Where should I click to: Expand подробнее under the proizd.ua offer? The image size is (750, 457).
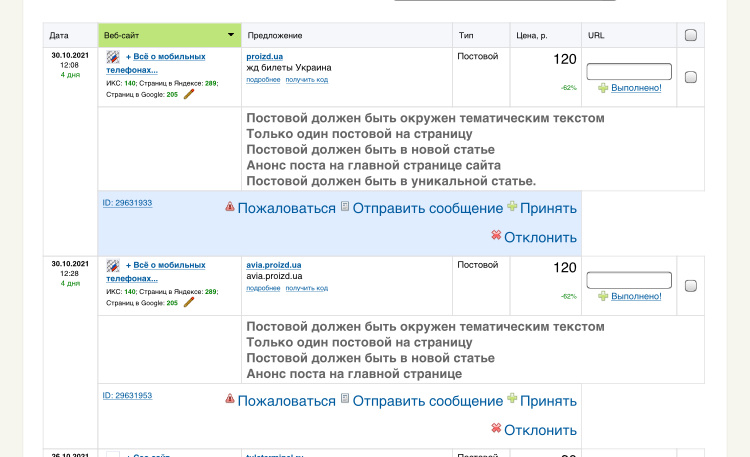click(x=263, y=79)
